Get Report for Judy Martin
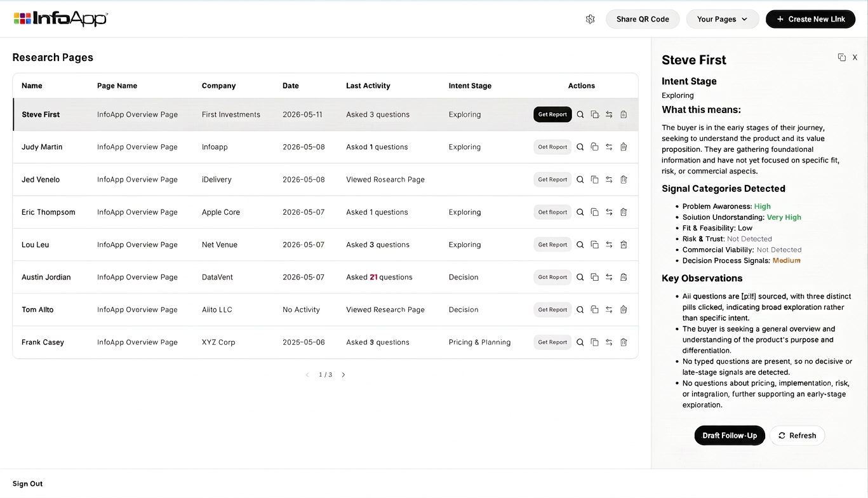The image size is (868, 498). (552, 147)
